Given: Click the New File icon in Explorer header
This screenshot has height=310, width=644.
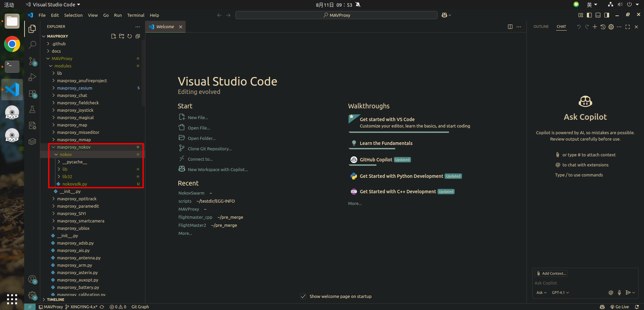Looking at the screenshot, I should click(113, 36).
